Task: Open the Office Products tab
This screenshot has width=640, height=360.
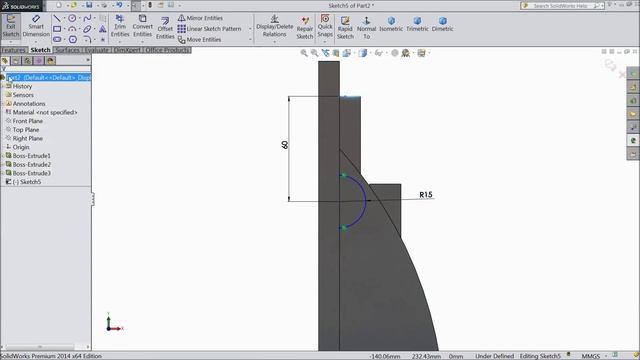Action: (167, 50)
